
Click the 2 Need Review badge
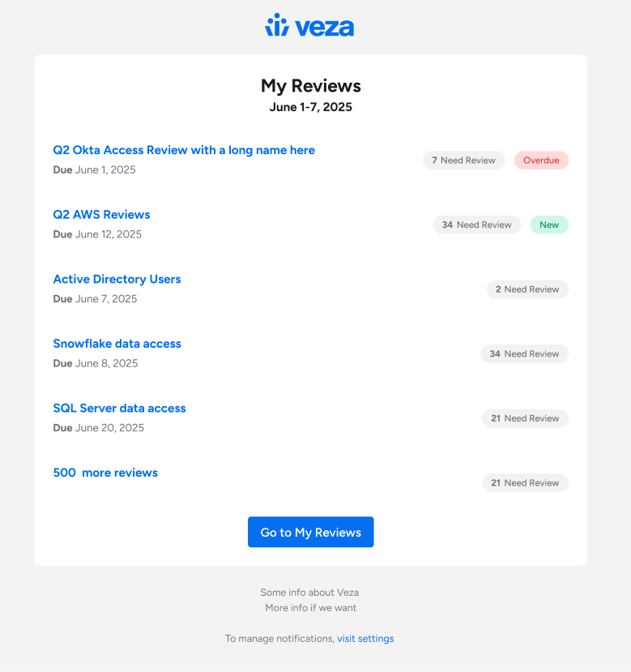(527, 289)
